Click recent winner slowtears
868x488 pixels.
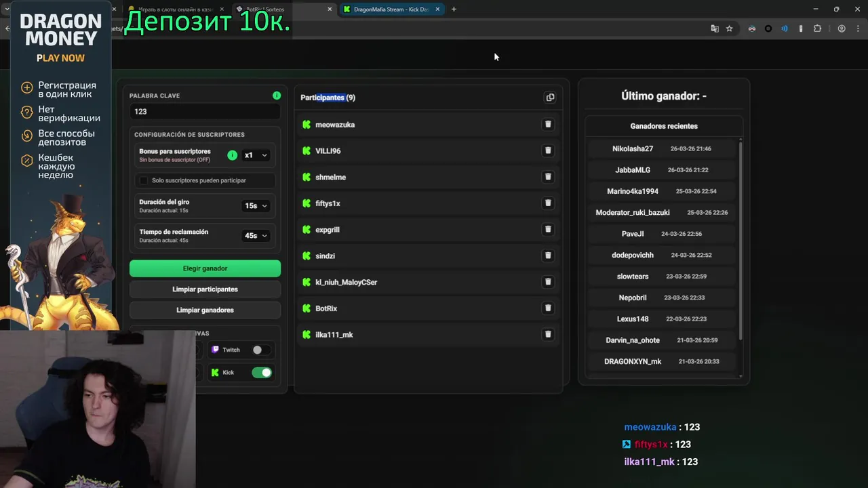tap(633, 277)
